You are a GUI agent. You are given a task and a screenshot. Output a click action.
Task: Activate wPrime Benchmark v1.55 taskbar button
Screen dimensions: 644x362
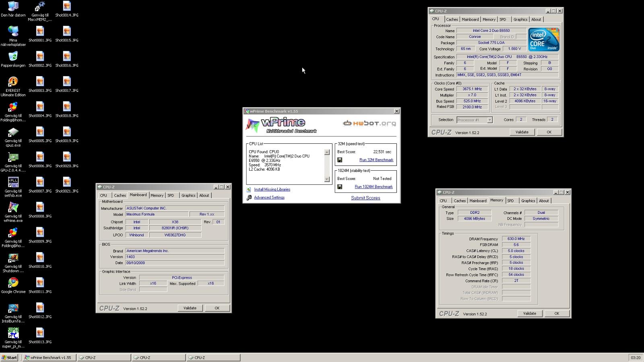tap(49, 358)
